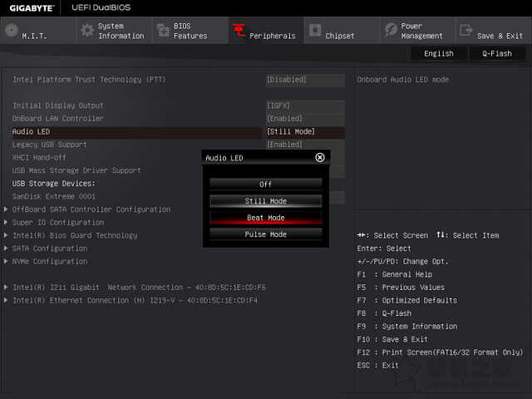This screenshot has height=399, width=532.
Task: Click the Chipset square icon
Action: (315, 30)
